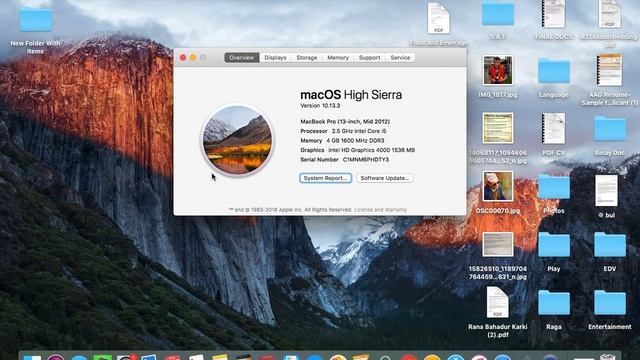This screenshot has width=640, height=360.
Task: Select the AAG Resume Sample document icon
Action: pos(609,70)
